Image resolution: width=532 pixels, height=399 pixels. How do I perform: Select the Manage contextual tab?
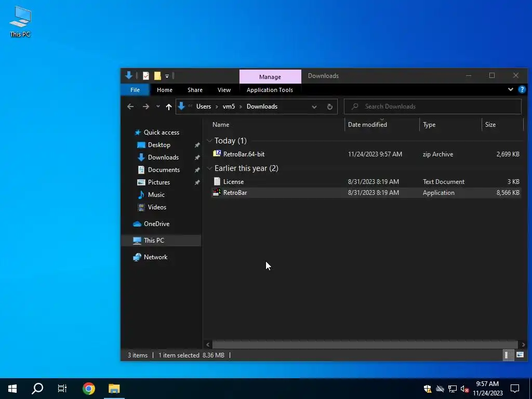[270, 77]
